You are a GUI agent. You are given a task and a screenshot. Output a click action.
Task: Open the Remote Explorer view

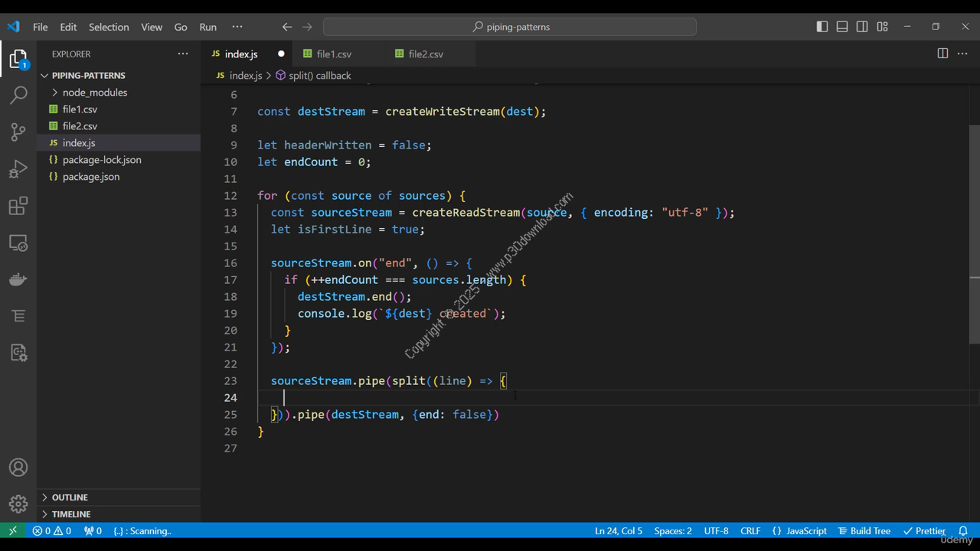[x=18, y=243]
